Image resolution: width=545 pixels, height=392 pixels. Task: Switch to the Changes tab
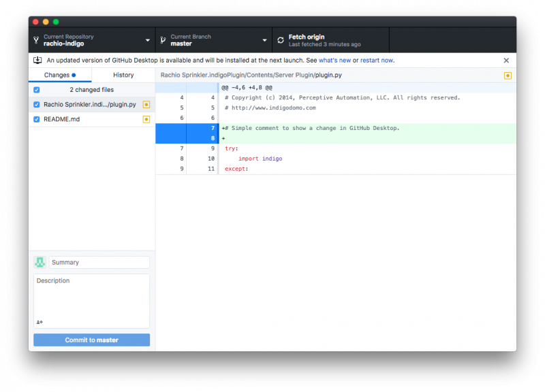60,75
